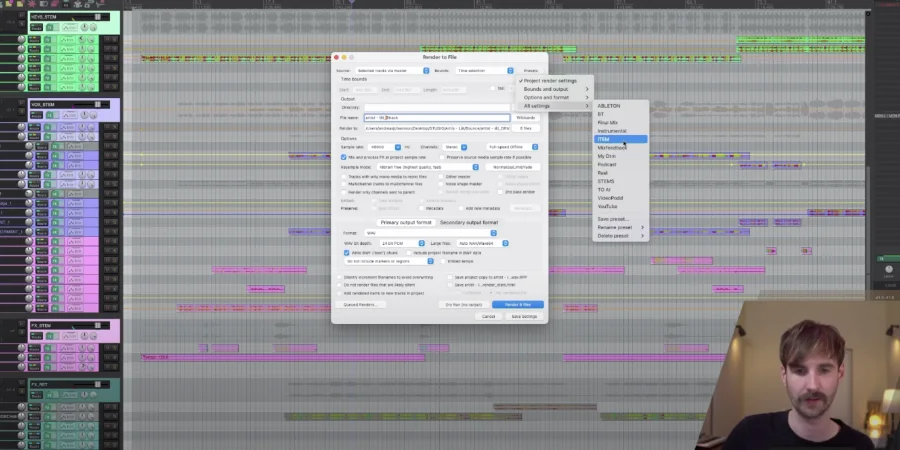The image size is (900, 450).
Task: Enable the 2nd pass render checkbox
Action: click(500, 192)
